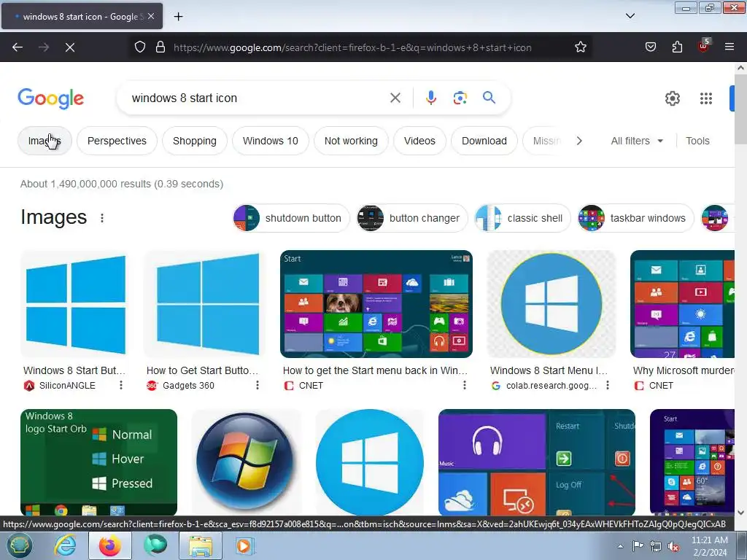Choose the button changer suggestion
Viewport: 747px width, 560px height.
tap(412, 218)
